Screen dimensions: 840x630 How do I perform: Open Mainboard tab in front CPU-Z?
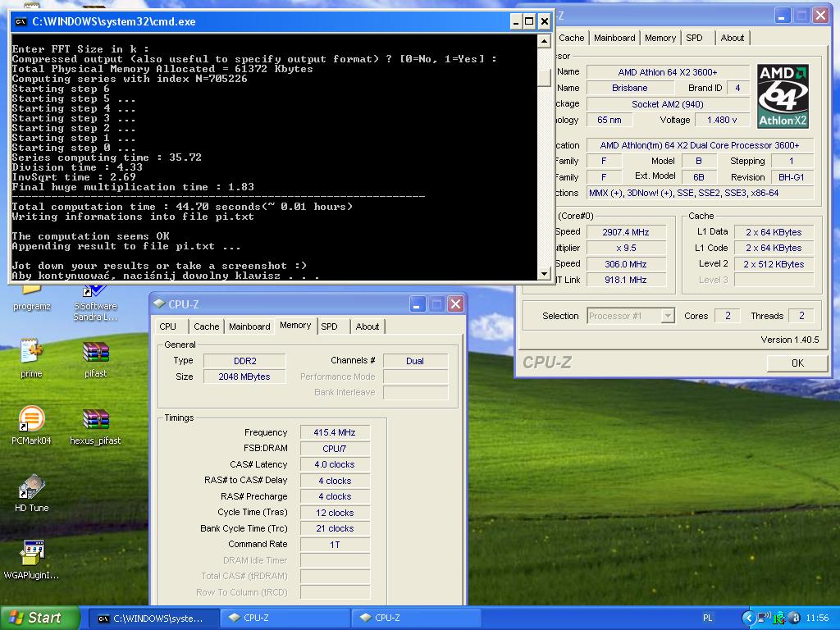point(249,326)
